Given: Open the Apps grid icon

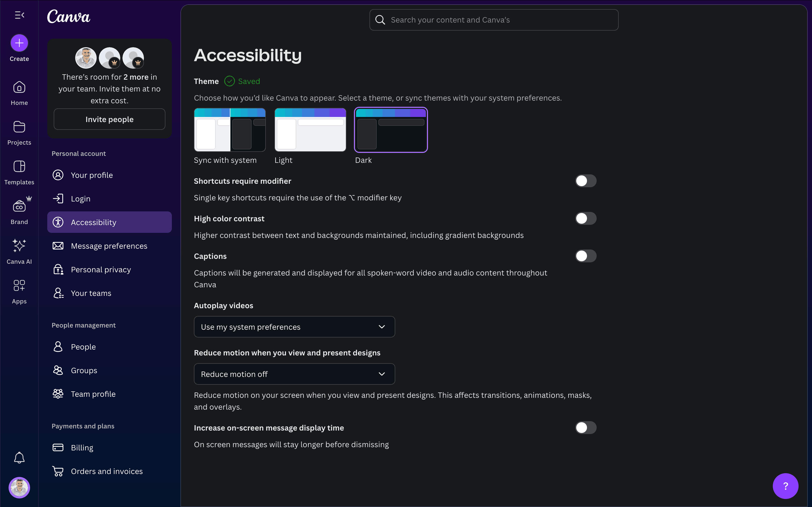Looking at the screenshot, I should pyautogui.click(x=19, y=285).
